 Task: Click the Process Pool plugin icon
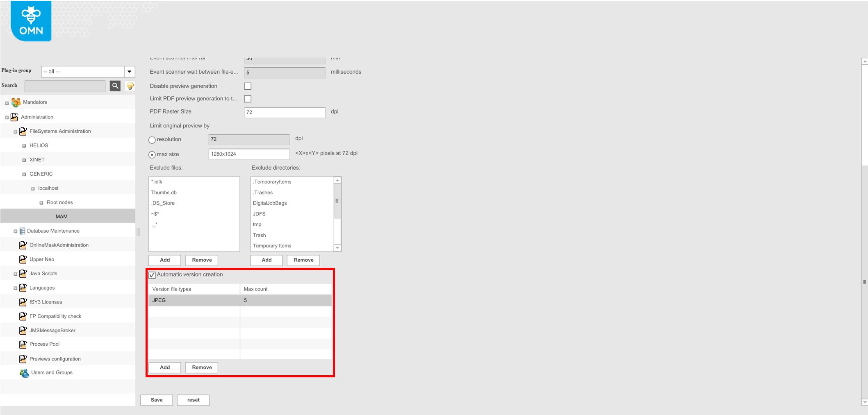(x=23, y=344)
